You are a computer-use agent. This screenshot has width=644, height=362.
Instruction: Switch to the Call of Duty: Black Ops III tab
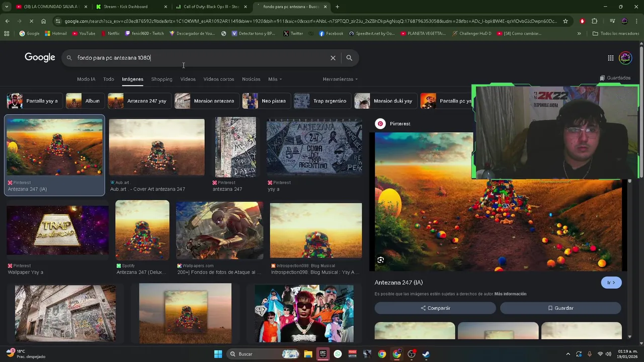(x=211, y=7)
